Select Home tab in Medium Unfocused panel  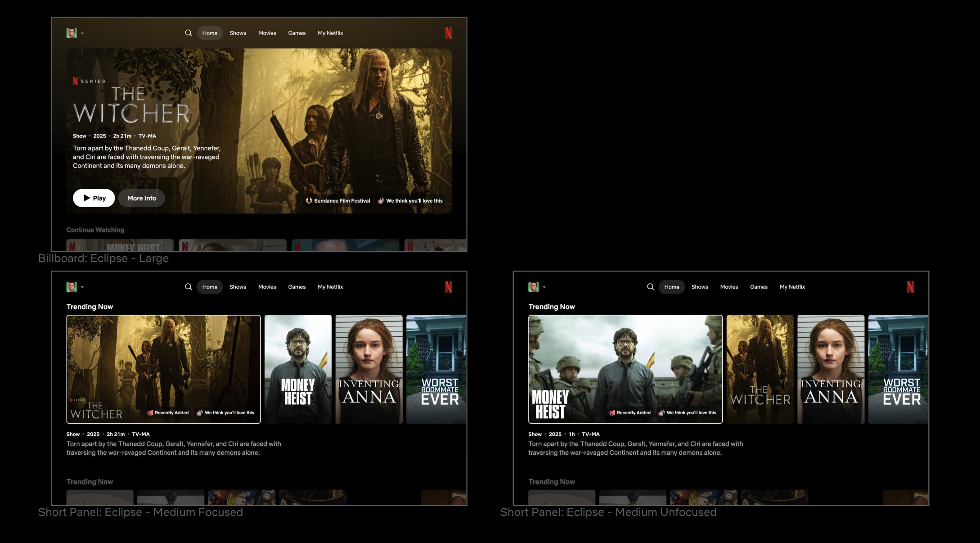672,287
